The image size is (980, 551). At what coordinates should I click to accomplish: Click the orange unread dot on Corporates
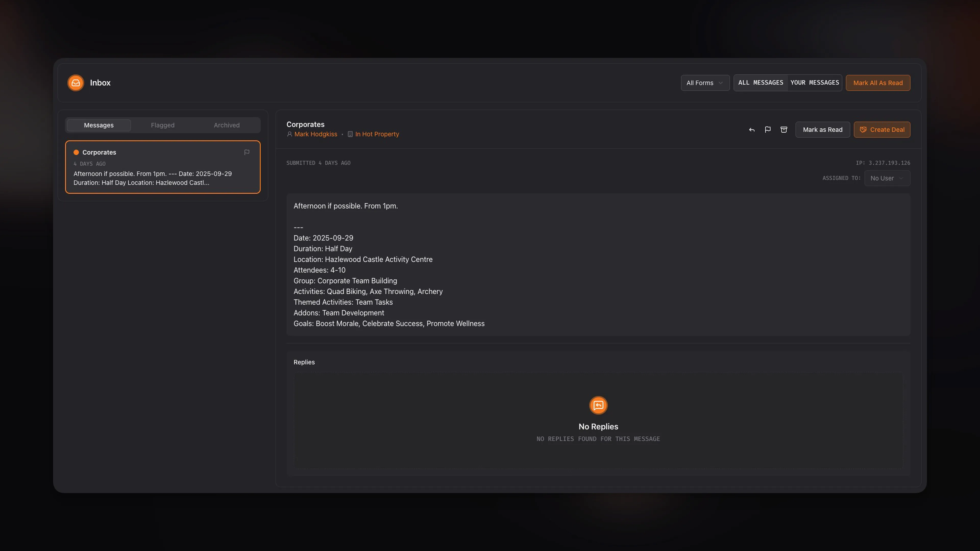[76, 153]
